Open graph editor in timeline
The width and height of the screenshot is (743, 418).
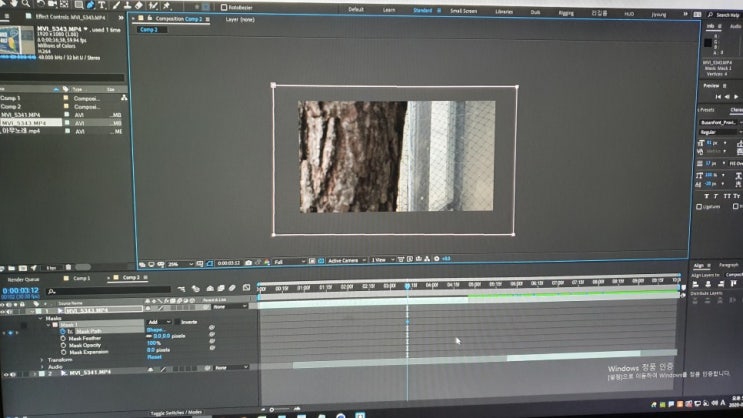click(x=246, y=287)
